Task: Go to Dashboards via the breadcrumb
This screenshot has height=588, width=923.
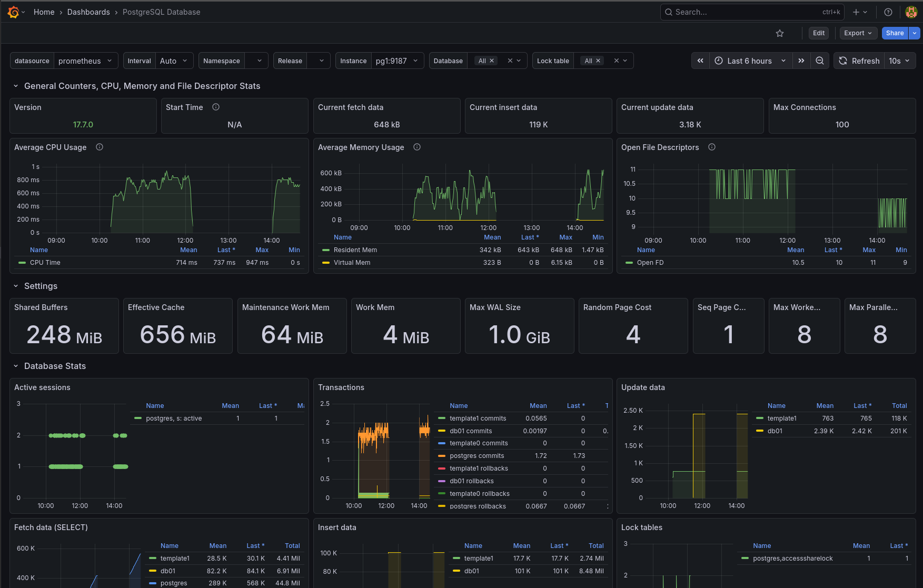Action: [88, 12]
